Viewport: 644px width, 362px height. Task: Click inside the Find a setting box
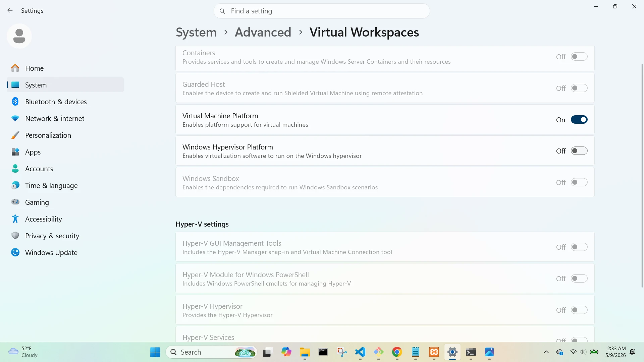pyautogui.click(x=322, y=11)
